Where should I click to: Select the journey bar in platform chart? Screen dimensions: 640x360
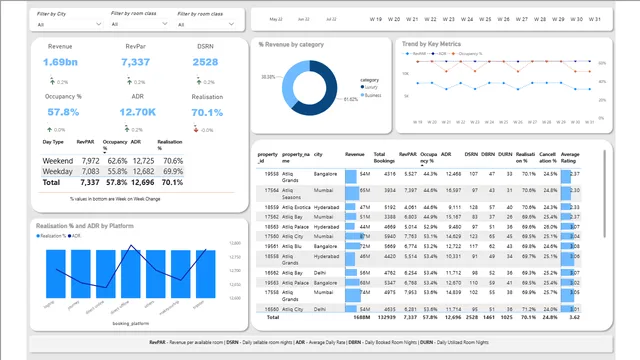[81, 274]
